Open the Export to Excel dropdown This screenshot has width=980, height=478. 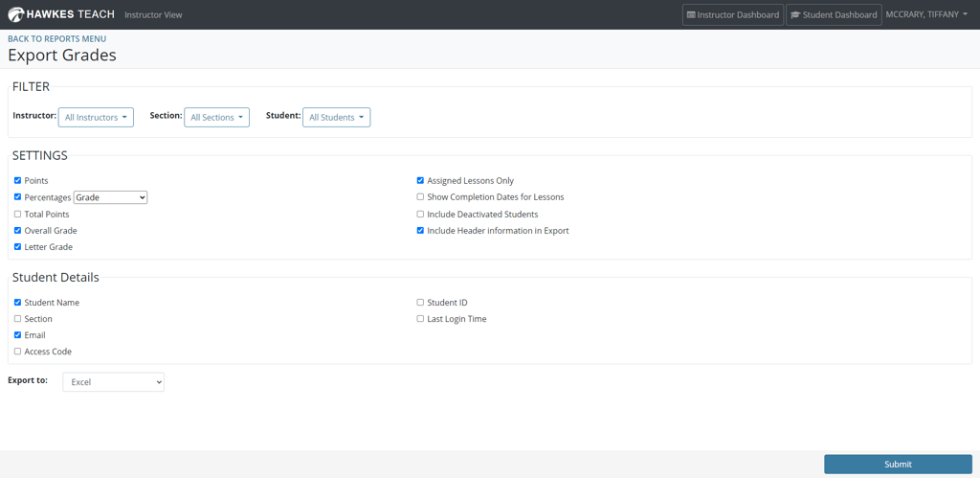[x=113, y=382]
